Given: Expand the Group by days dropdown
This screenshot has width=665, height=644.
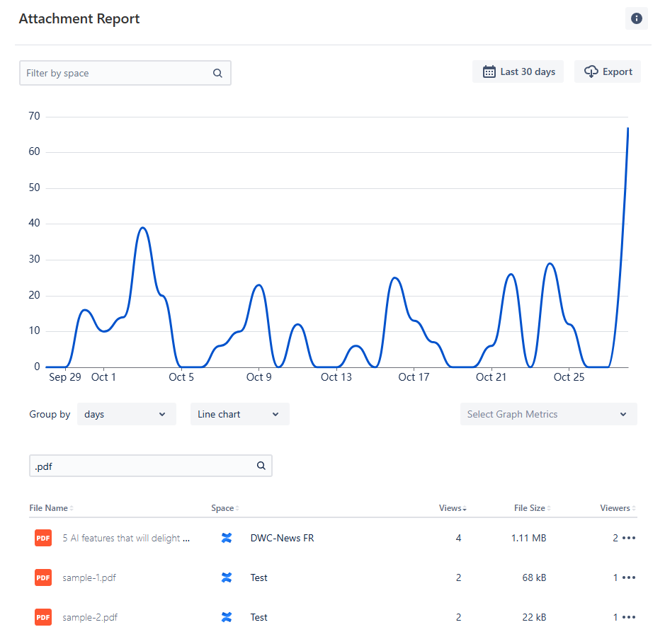Looking at the screenshot, I should point(126,414).
